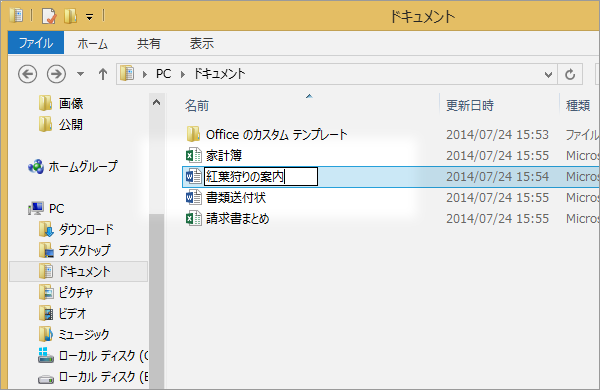
Task: Select ホームグループ in the navigation pane
Action: point(83,166)
